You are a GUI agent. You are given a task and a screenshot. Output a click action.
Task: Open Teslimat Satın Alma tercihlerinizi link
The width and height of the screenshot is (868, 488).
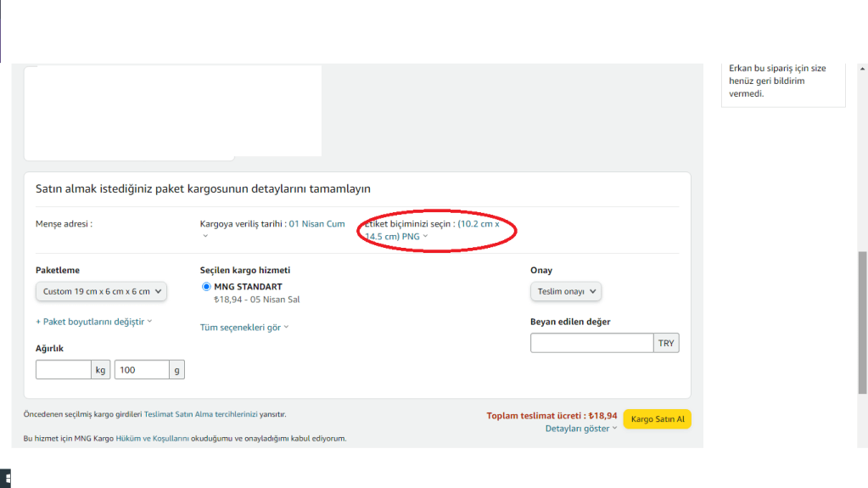(x=200, y=414)
